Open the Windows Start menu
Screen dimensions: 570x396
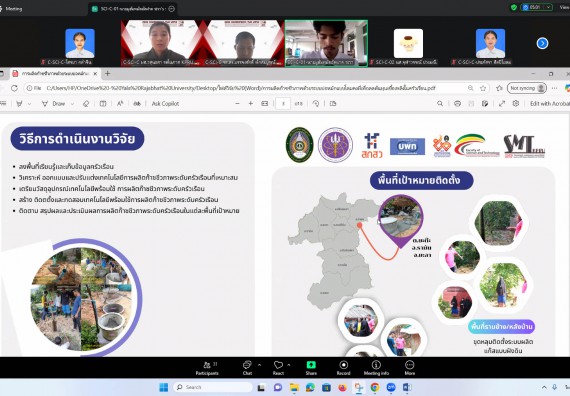pos(164,387)
